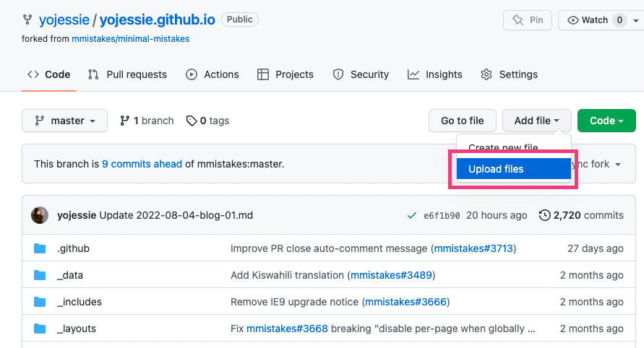This screenshot has height=348, width=644.
Task: Click the Go to file button
Action: coord(463,121)
